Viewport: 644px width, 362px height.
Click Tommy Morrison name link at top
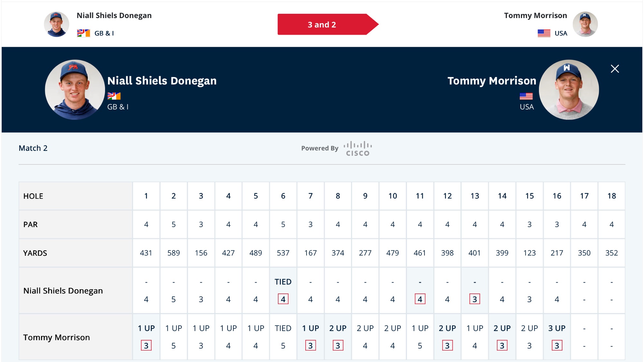tap(535, 15)
